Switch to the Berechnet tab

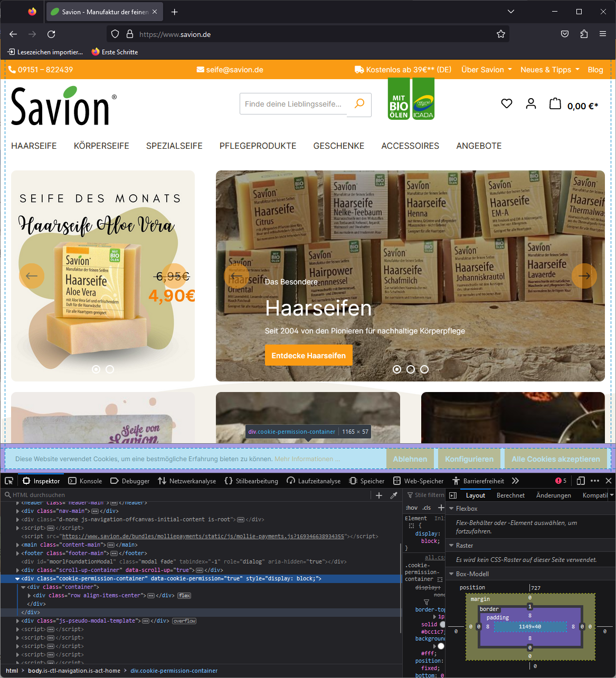click(510, 495)
